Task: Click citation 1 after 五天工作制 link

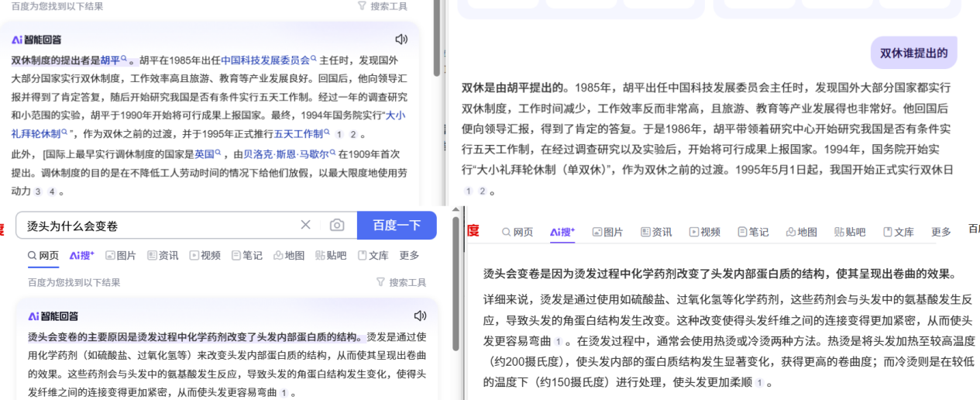Action: (x=339, y=134)
